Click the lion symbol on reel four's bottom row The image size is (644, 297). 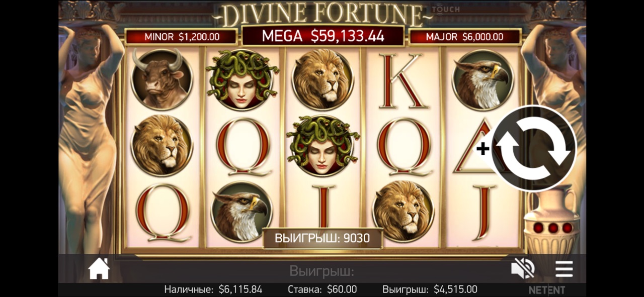click(x=403, y=212)
